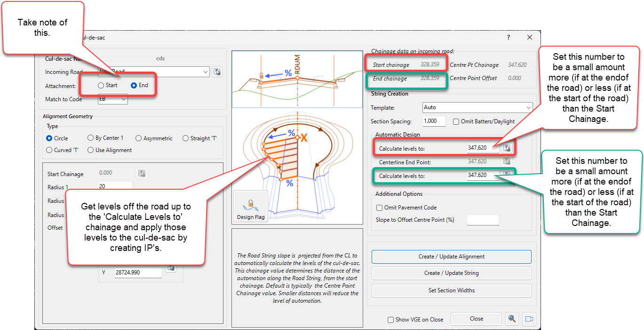Click the magnifier zoom icon near Close
The width and height of the screenshot is (644, 330).
(512, 319)
